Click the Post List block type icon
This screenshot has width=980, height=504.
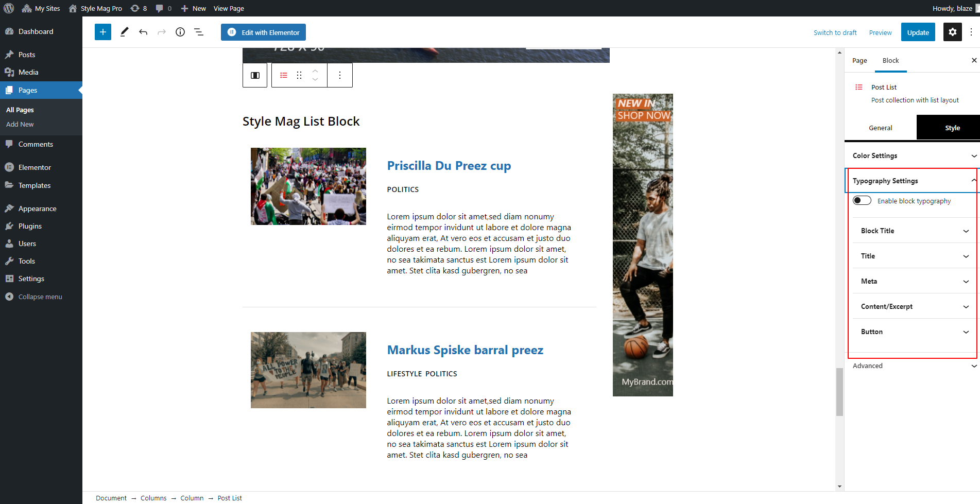pyautogui.click(x=284, y=75)
